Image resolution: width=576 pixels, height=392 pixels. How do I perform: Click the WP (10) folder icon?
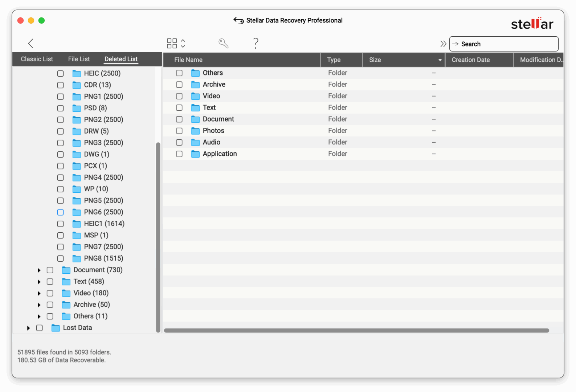pyautogui.click(x=77, y=189)
